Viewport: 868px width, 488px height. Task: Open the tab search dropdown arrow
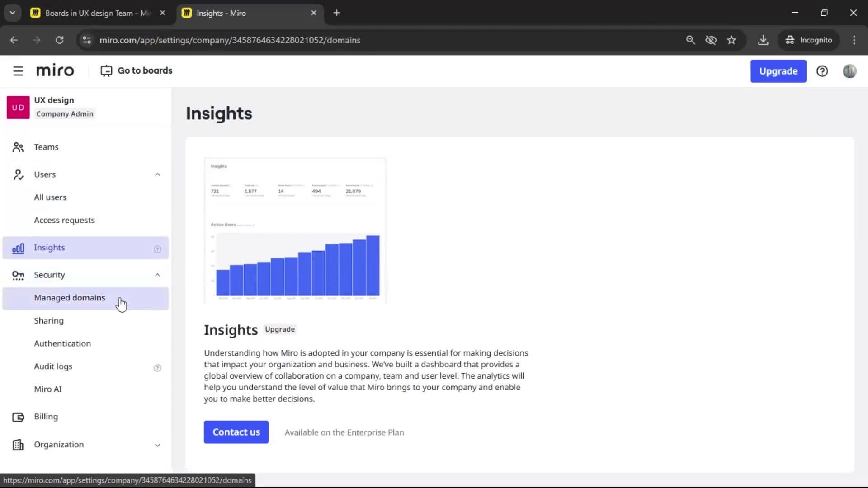point(13,13)
